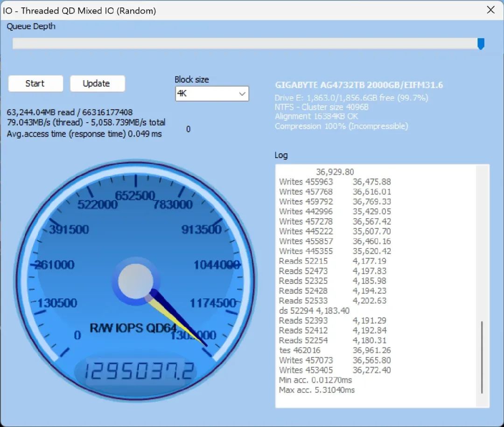
Task: Open the Block size dropdown
Action: point(242,94)
